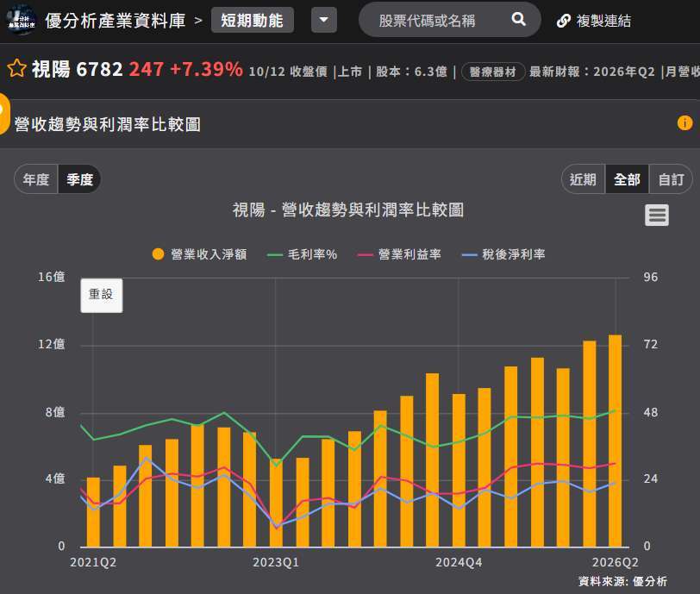The height and width of the screenshot is (594, 700).
Task: Click the 2021Q2 revenue bar
Action: (x=93, y=512)
